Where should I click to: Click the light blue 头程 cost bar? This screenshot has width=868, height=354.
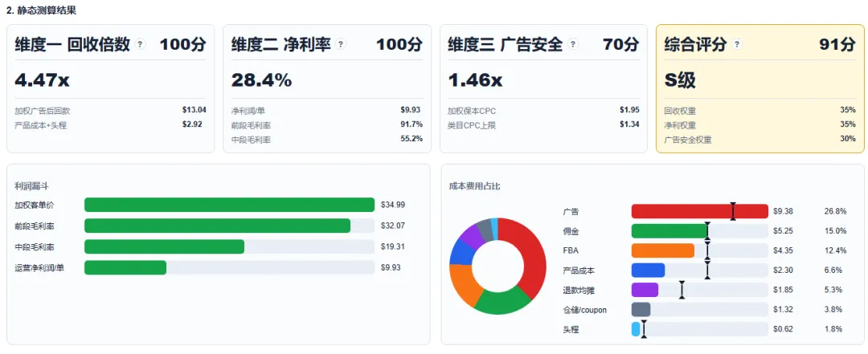(636, 329)
